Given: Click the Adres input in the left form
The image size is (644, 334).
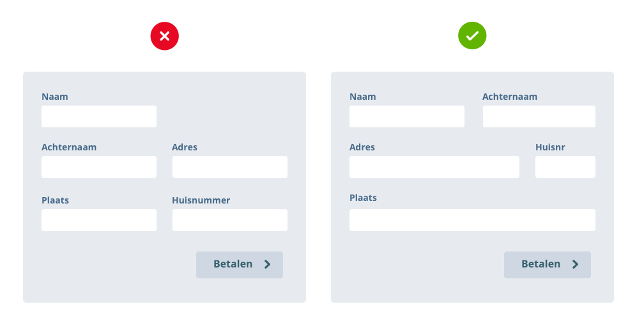Looking at the screenshot, I should point(230,167).
